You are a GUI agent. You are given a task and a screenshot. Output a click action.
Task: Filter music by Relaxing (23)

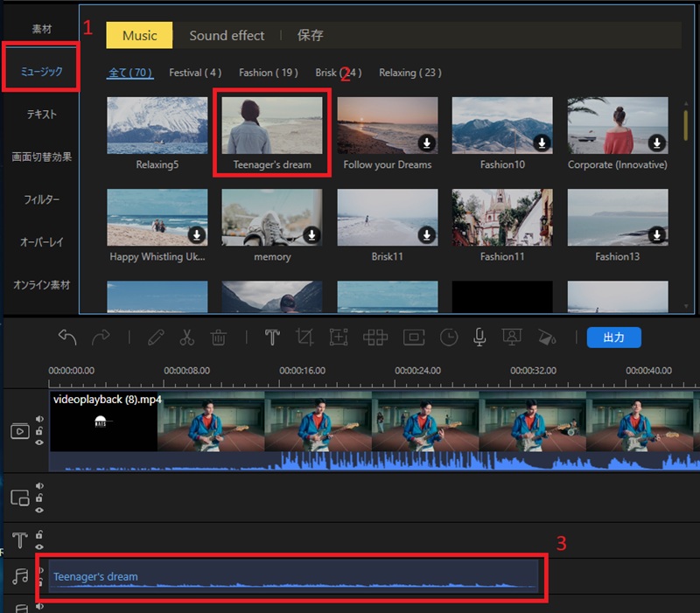click(x=410, y=73)
